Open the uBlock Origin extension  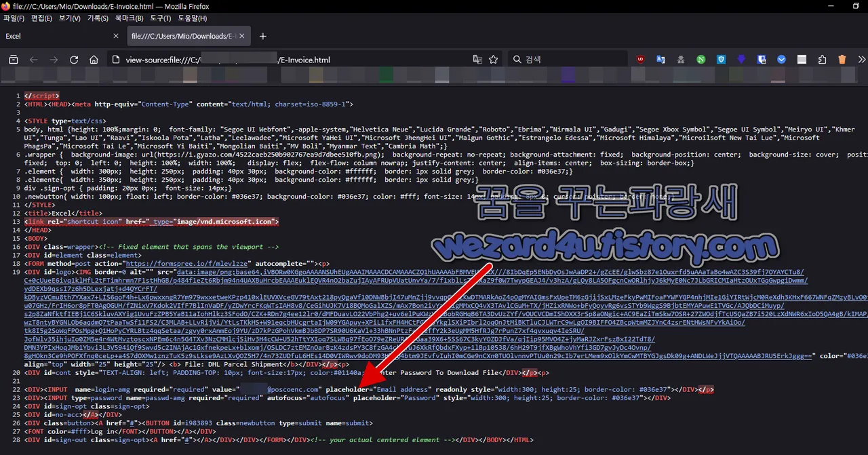tap(640, 60)
